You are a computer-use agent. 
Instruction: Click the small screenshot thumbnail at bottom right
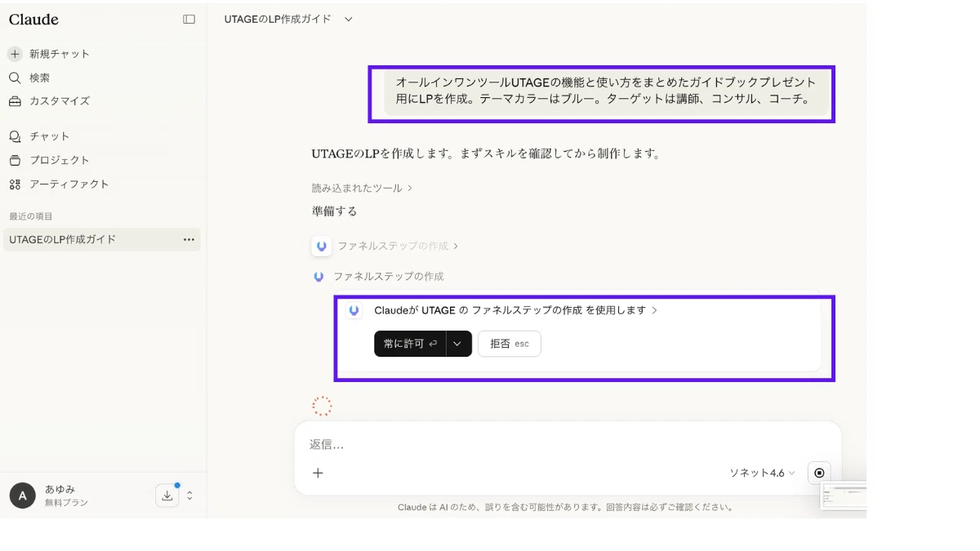click(843, 495)
